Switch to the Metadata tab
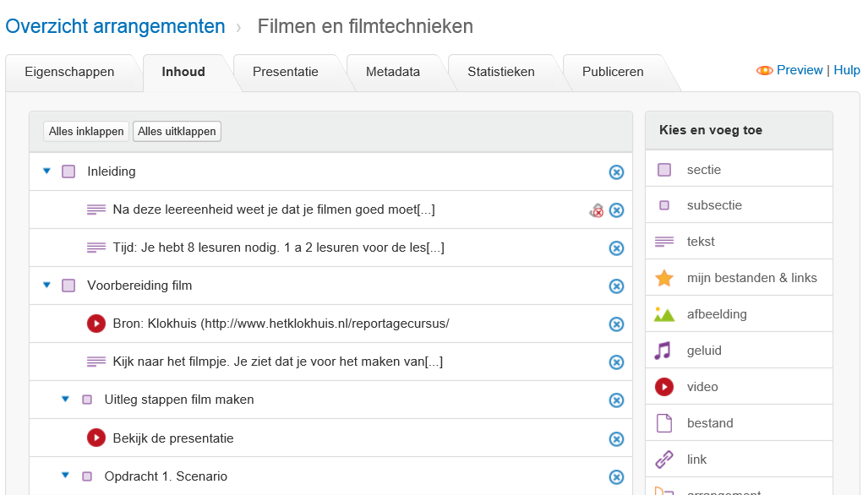 coord(393,72)
